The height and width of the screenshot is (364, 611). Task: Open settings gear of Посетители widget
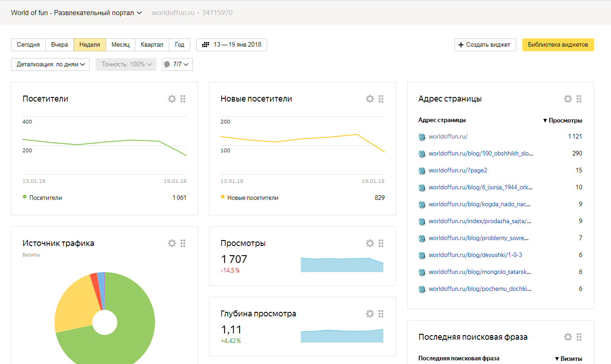172,99
